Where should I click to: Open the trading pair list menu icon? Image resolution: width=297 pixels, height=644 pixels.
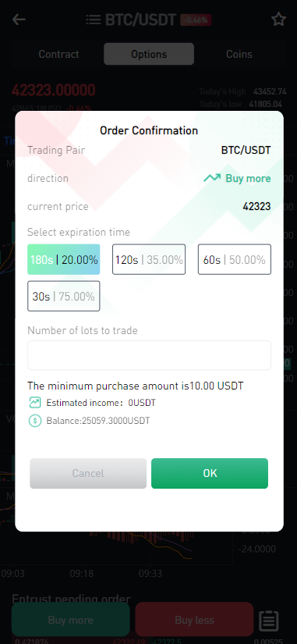pyautogui.click(x=94, y=20)
